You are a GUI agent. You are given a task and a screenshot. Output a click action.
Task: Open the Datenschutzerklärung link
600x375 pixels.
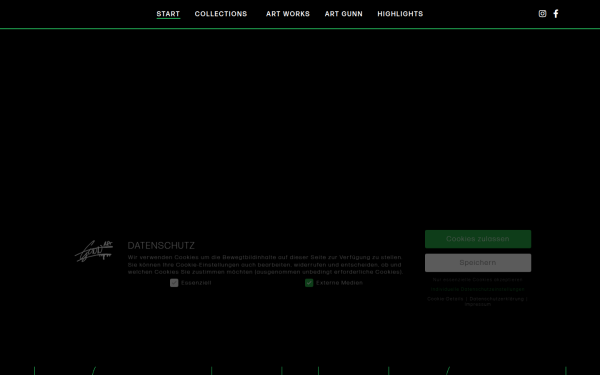click(x=497, y=299)
